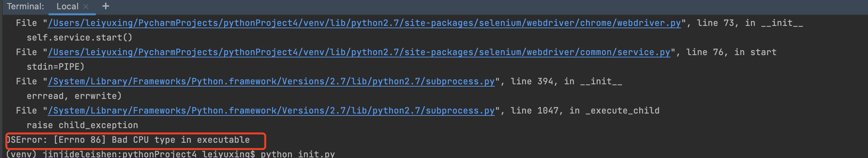The width and height of the screenshot is (868, 158).
Task: Click the errread, errwrite) code line
Action: click(x=74, y=96)
